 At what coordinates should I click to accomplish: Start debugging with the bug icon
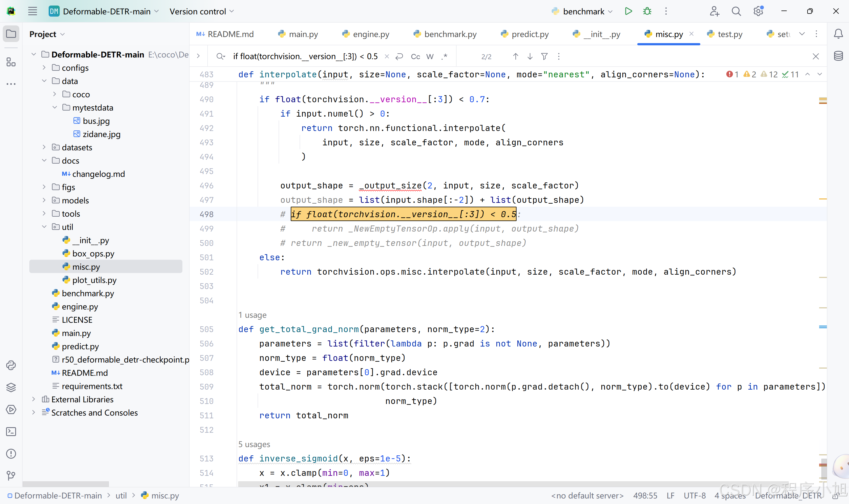[647, 11]
